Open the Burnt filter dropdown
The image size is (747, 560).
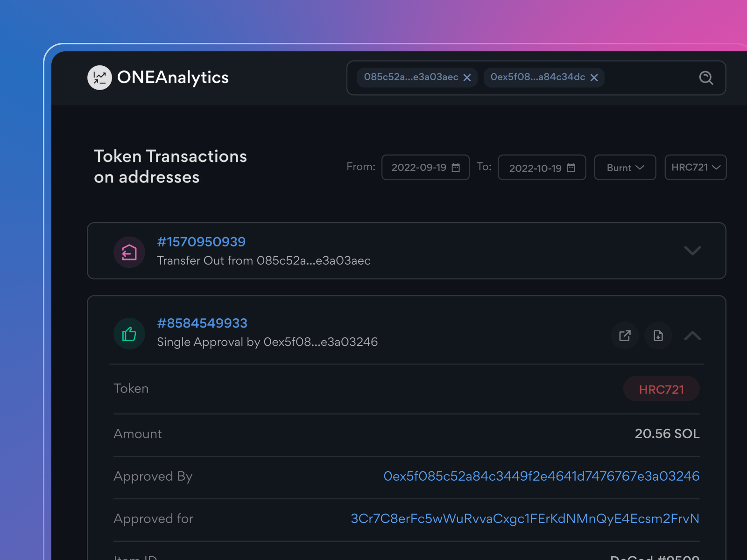(x=625, y=167)
